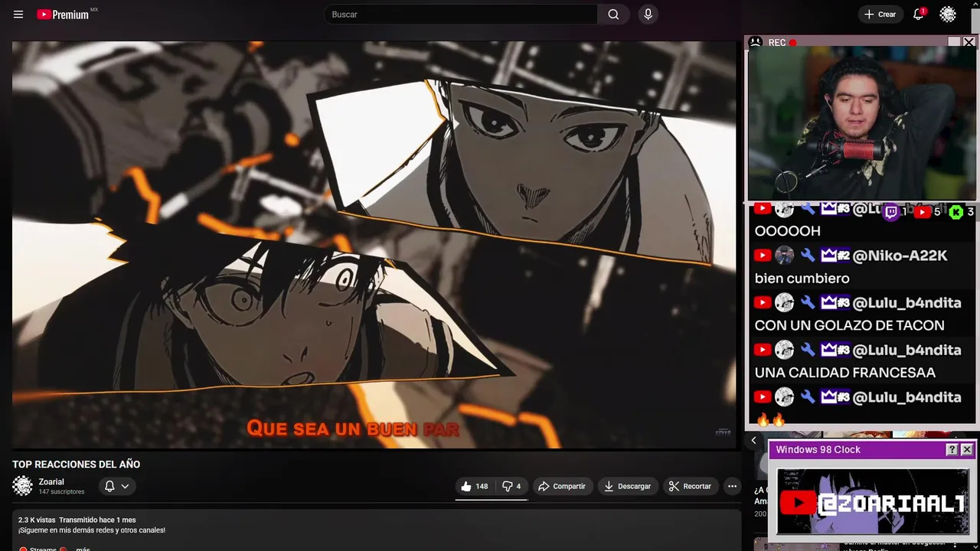The height and width of the screenshot is (551, 980).
Task: Click the red REC indicator dot
Action: pyautogui.click(x=793, y=43)
